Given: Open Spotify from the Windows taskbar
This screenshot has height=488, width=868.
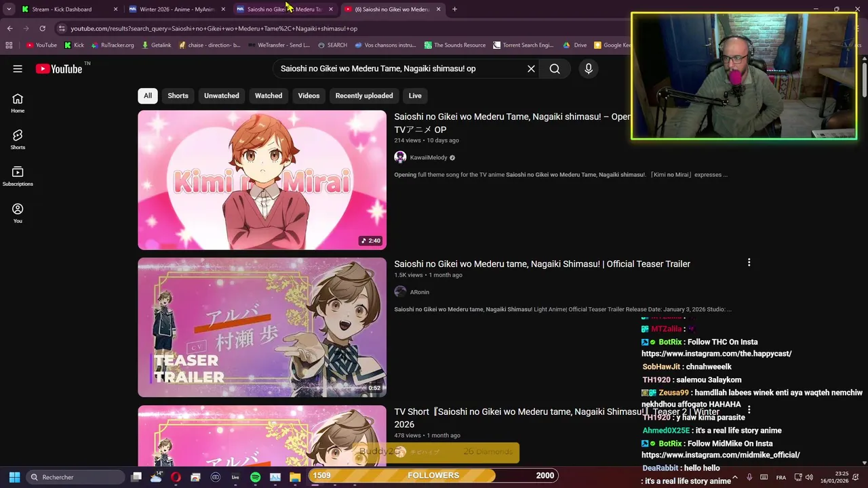Looking at the screenshot, I should coord(255,477).
